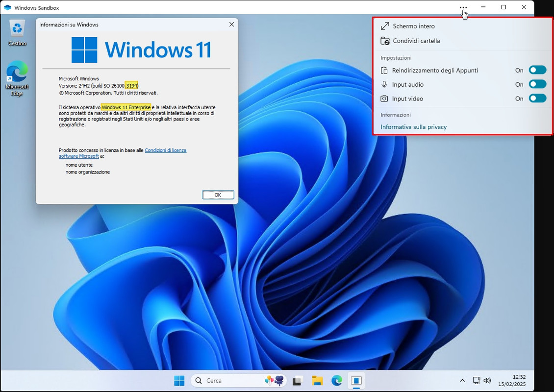Click the clipboard icon beside Reindirizzamento
This screenshot has width=554, height=392.
(x=384, y=70)
